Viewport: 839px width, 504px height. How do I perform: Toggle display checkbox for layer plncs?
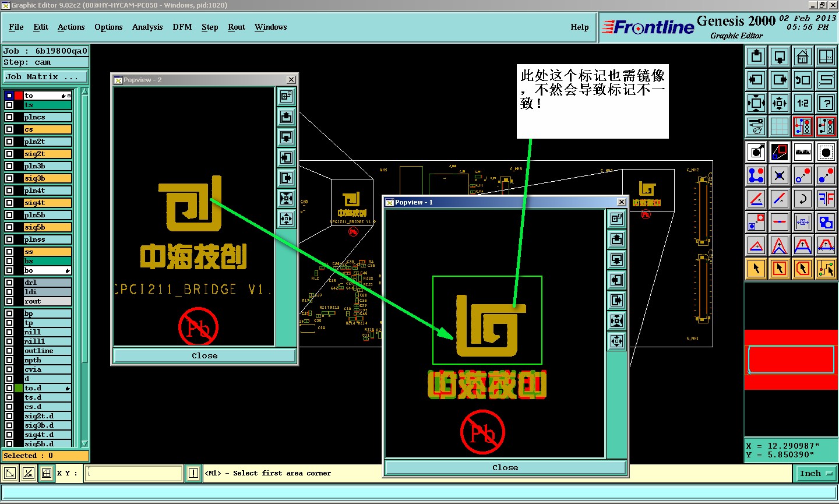point(9,117)
